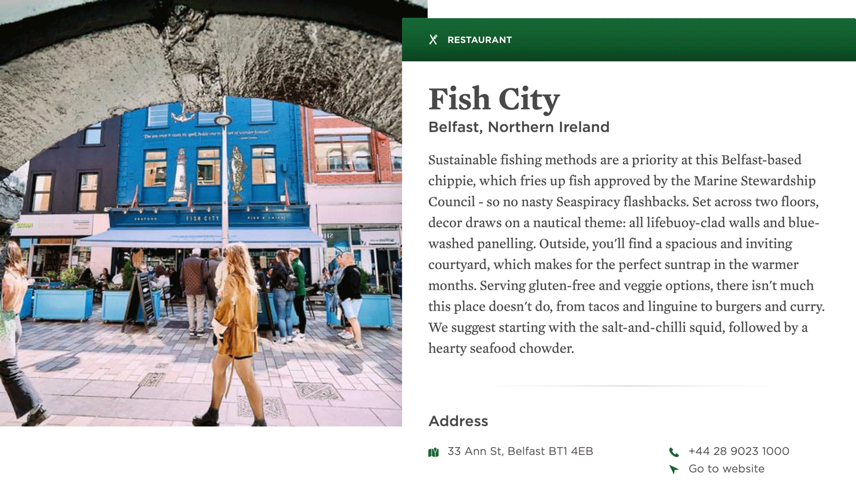The width and height of the screenshot is (856, 504).
Task: Click the crossed fork-and-knife restaurant icon
Action: [x=433, y=40]
